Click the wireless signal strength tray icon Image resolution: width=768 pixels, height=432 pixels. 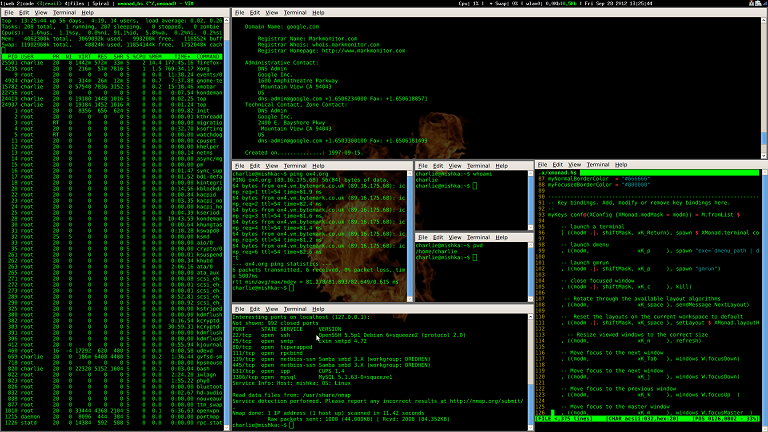click(765, 3)
